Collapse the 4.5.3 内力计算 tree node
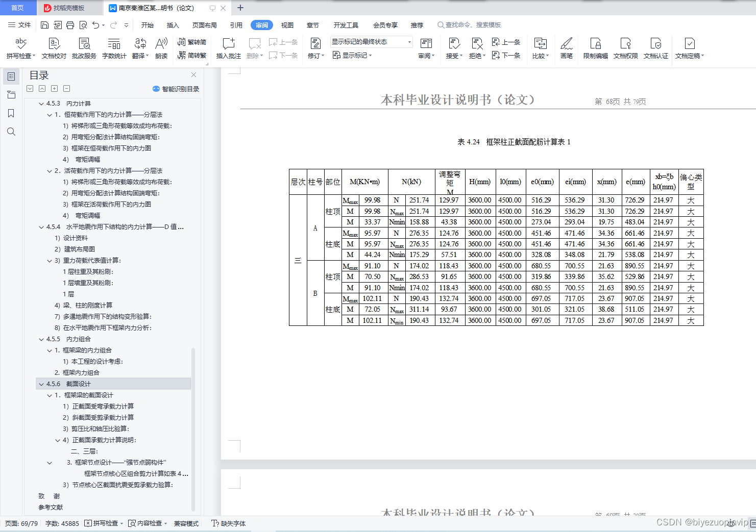Screen dimensions: 756x532 click(41, 104)
